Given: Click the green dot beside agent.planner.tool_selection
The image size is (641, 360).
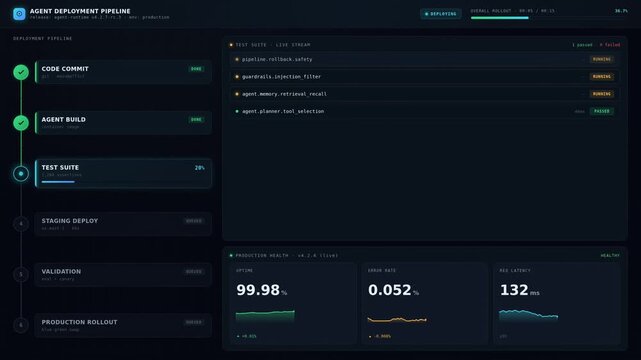Looking at the screenshot, I should point(237,111).
